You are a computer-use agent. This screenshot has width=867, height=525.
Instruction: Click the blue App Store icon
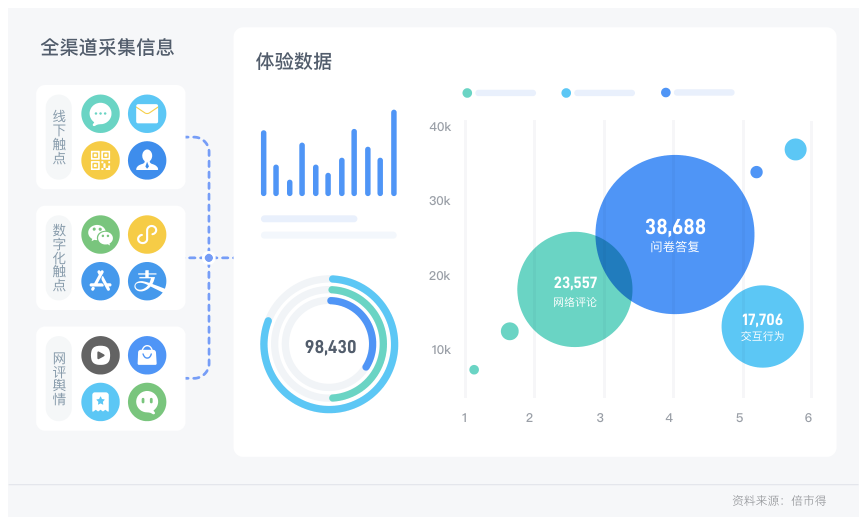[x=100, y=281]
